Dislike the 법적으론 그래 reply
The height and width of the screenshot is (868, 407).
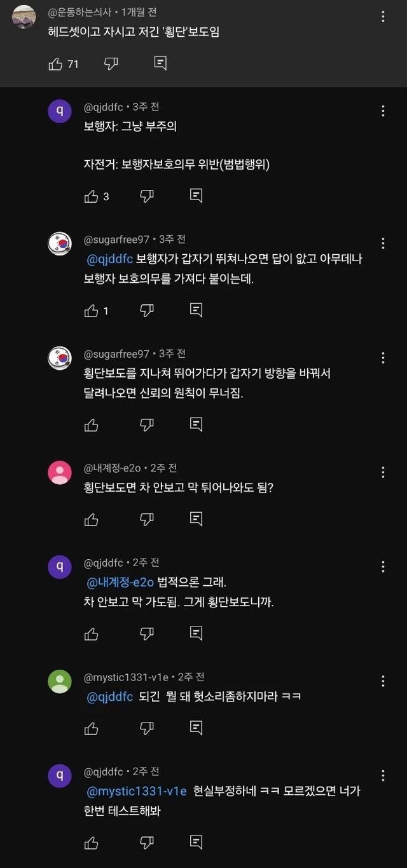[x=147, y=634]
